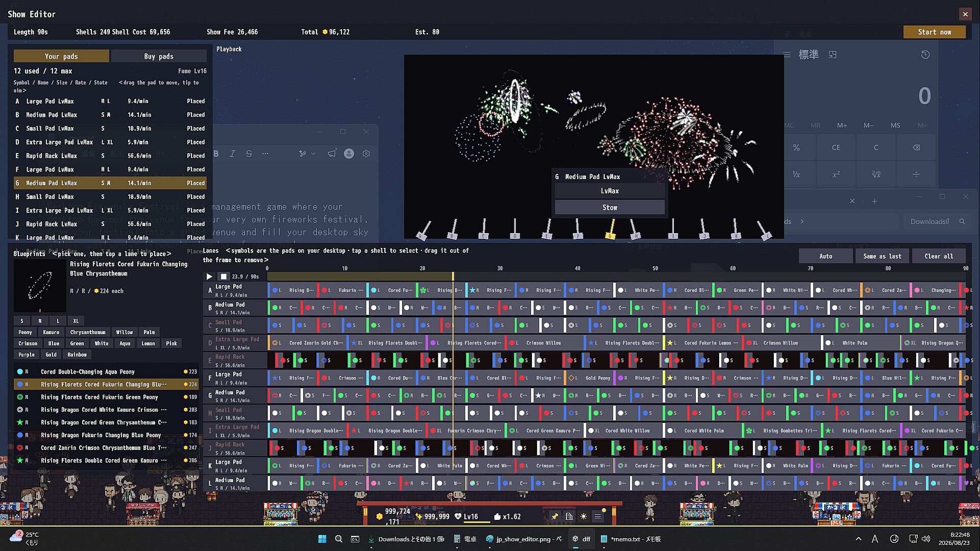Open Calculator history clock icon

click(925, 55)
